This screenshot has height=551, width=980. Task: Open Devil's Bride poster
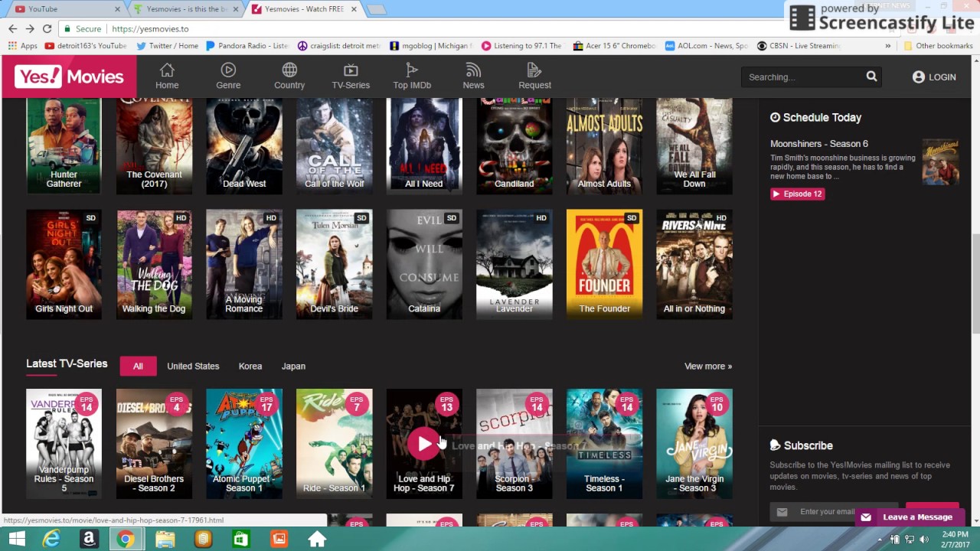(335, 264)
